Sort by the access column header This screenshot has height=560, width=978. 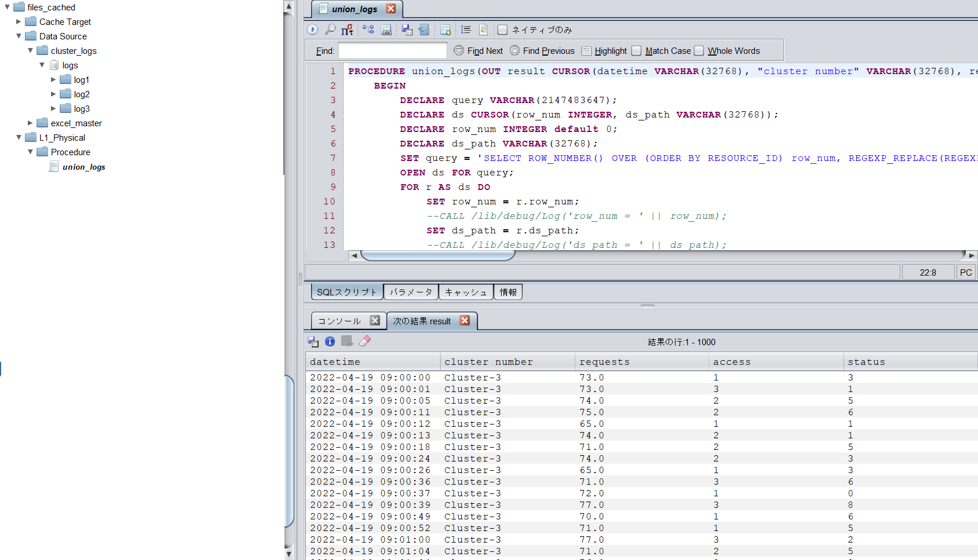(776, 362)
